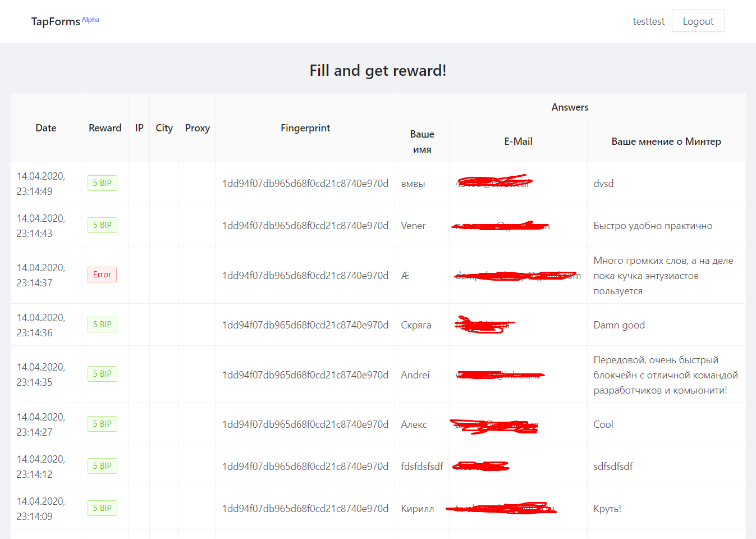The width and height of the screenshot is (756, 539).
Task: Click the Logout button
Action: pos(698,21)
